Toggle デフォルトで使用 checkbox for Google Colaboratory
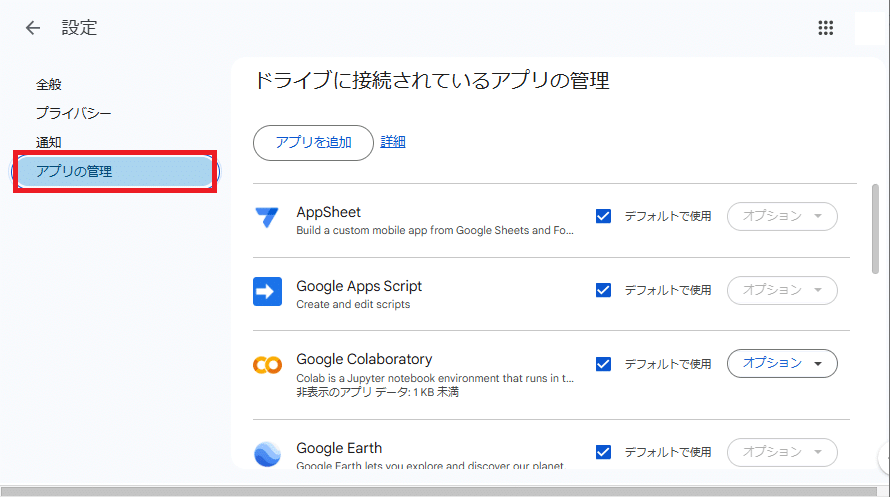 (603, 364)
